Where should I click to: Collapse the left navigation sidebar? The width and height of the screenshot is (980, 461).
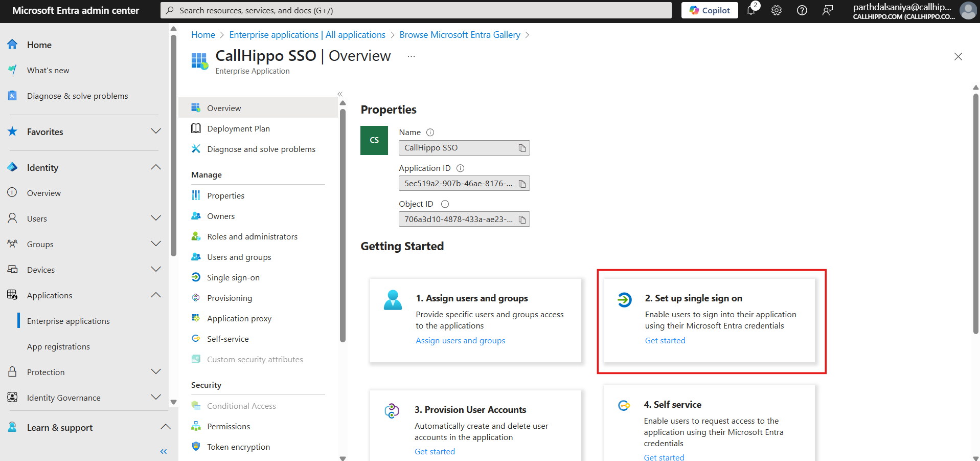click(164, 451)
